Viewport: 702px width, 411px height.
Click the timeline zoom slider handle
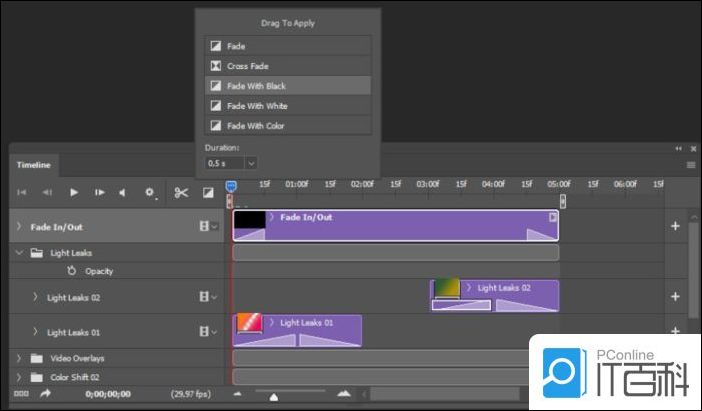(x=274, y=396)
